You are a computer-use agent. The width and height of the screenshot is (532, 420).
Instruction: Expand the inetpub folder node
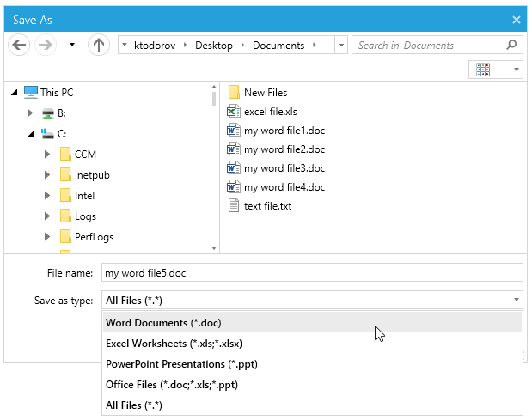[x=47, y=175]
